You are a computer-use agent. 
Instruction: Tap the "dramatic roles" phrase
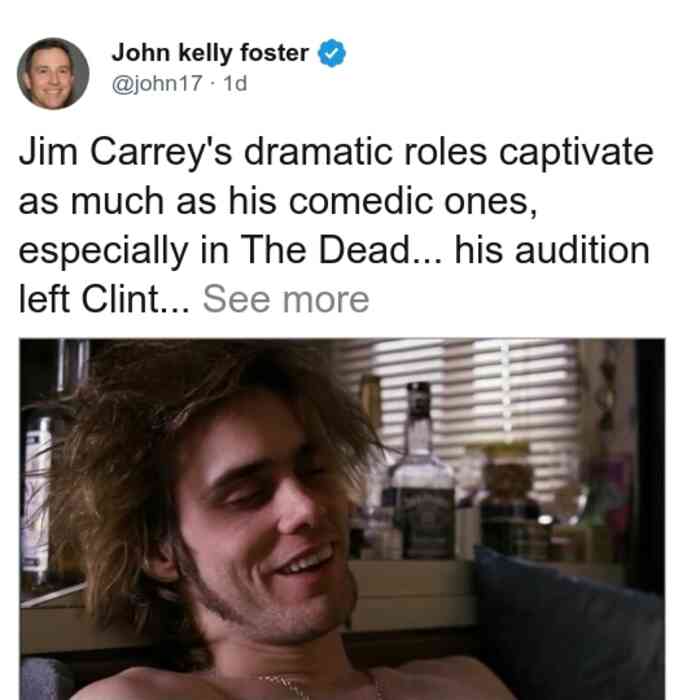pyautogui.click(x=365, y=152)
